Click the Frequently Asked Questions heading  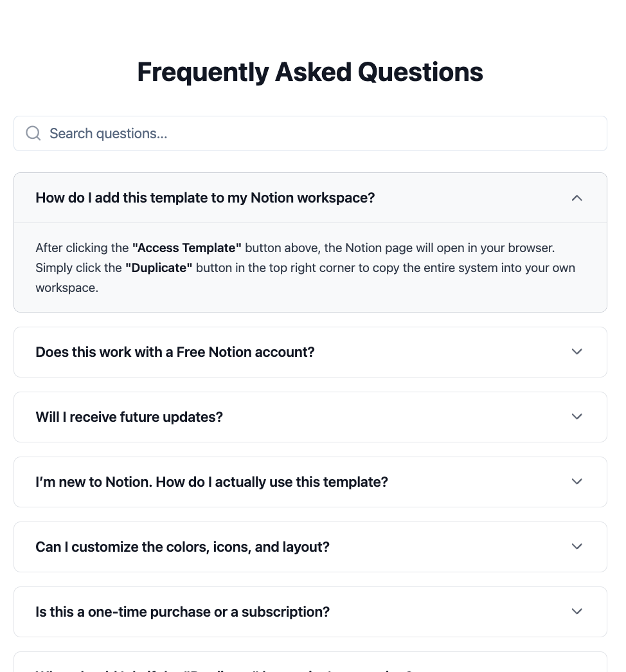(x=310, y=72)
